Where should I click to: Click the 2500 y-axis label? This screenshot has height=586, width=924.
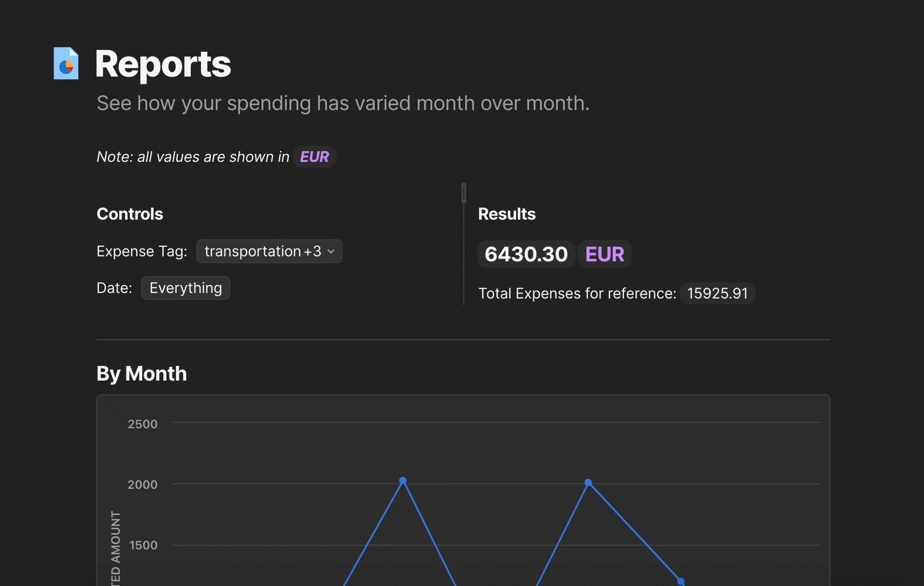point(143,424)
